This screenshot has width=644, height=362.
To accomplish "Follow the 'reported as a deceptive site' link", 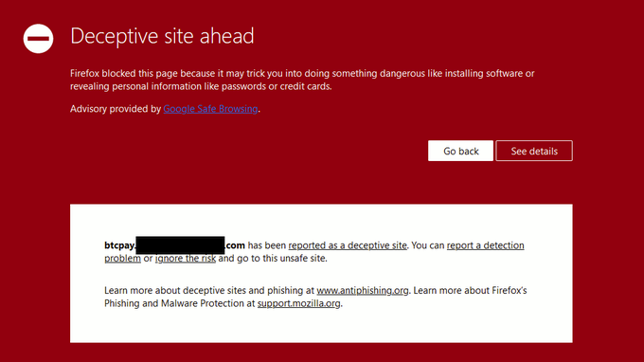I will [x=348, y=245].
